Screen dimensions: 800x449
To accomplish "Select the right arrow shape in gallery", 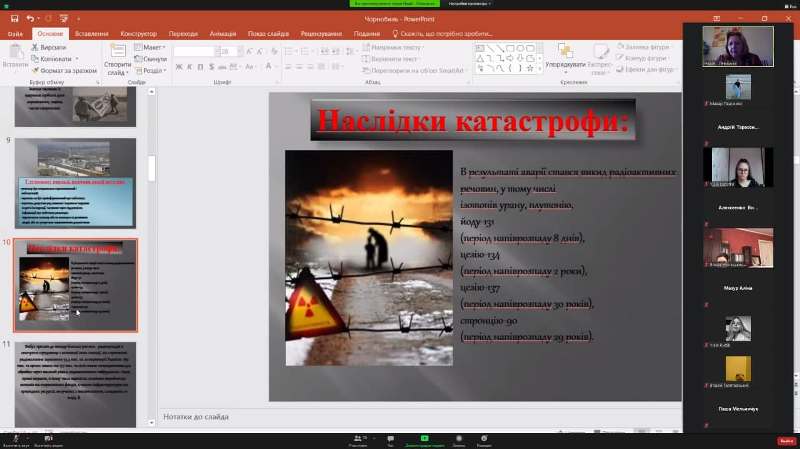I will tap(510, 59).
